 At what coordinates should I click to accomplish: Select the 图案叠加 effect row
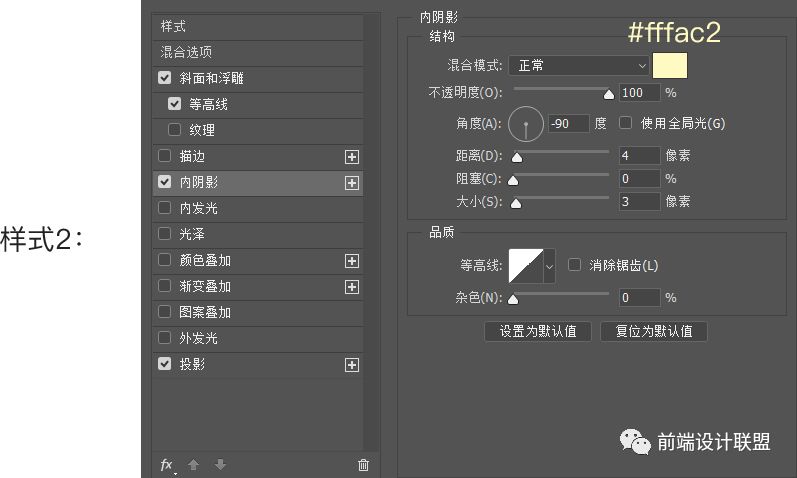pyautogui.click(x=258, y=313)
